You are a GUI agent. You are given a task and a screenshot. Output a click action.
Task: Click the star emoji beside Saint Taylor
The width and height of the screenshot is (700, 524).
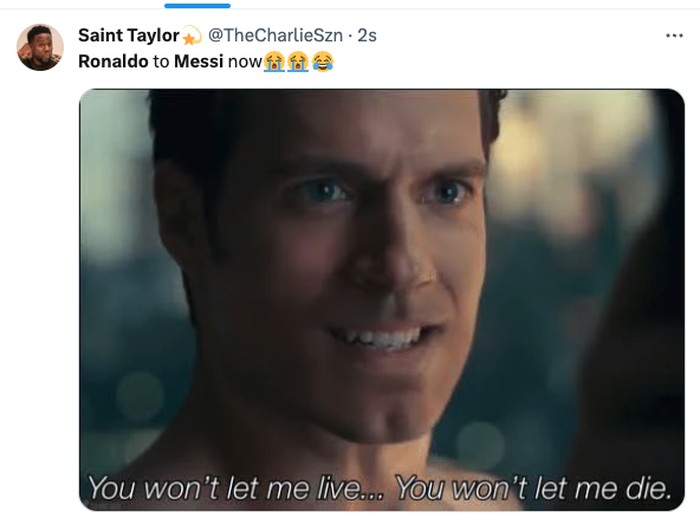[x=192, y=36]
